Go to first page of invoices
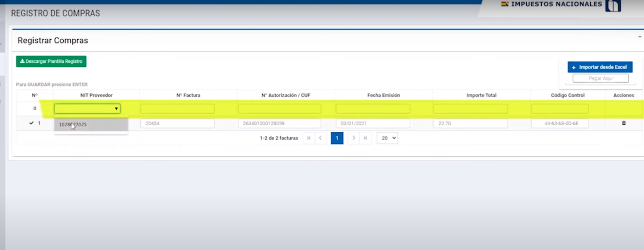The width and height of the screenshot is (644, 250). pyautogui.click(x=308, y=138)
